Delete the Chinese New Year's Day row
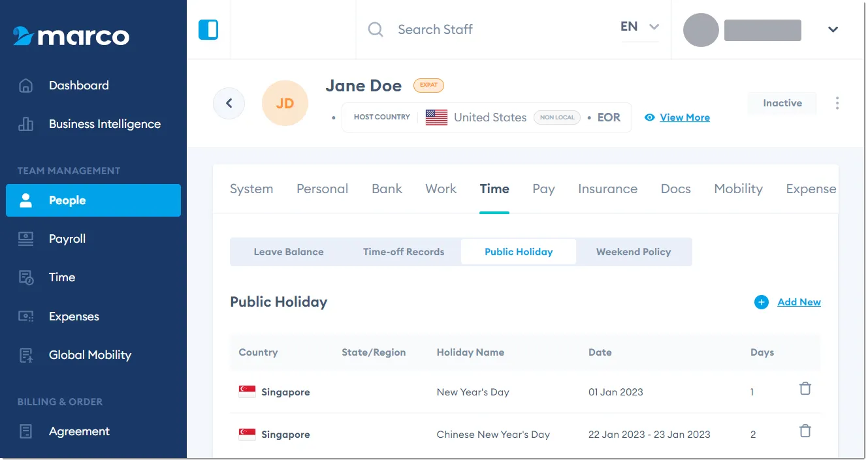Image resolution: width=868 pixels, height=462 pixels. point(805,431)
